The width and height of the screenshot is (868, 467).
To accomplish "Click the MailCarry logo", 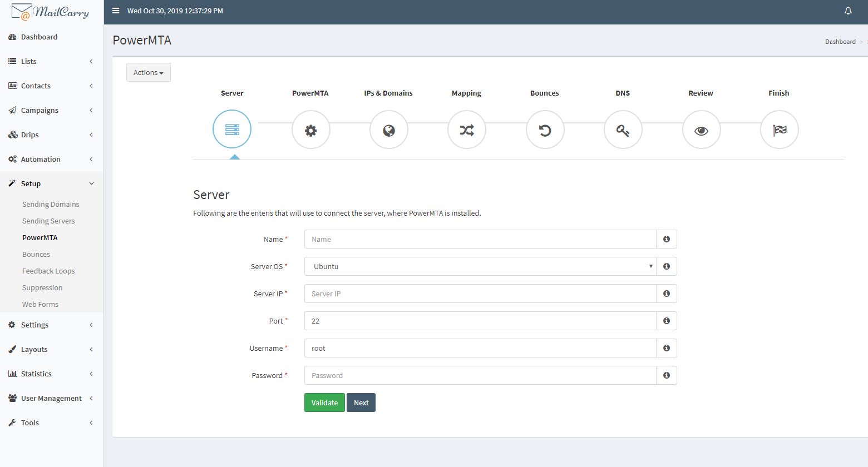I will [x=50, y=12].
